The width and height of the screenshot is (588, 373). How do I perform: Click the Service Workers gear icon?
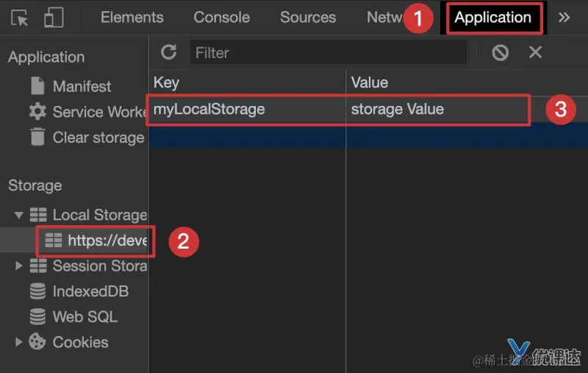click(37, 112)
